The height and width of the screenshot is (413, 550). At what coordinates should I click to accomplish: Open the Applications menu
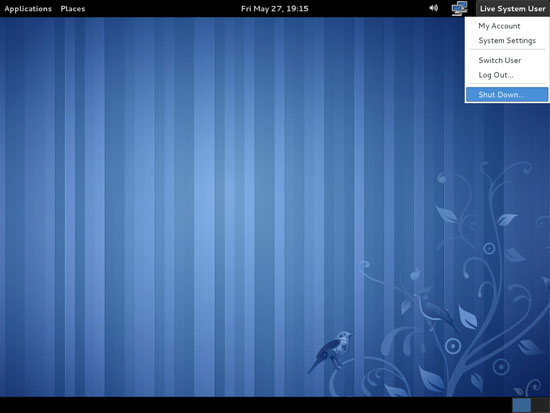point(28,9)
